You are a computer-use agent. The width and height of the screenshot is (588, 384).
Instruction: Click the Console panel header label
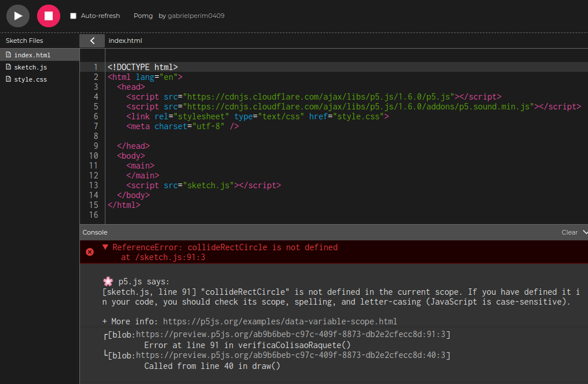95,232
